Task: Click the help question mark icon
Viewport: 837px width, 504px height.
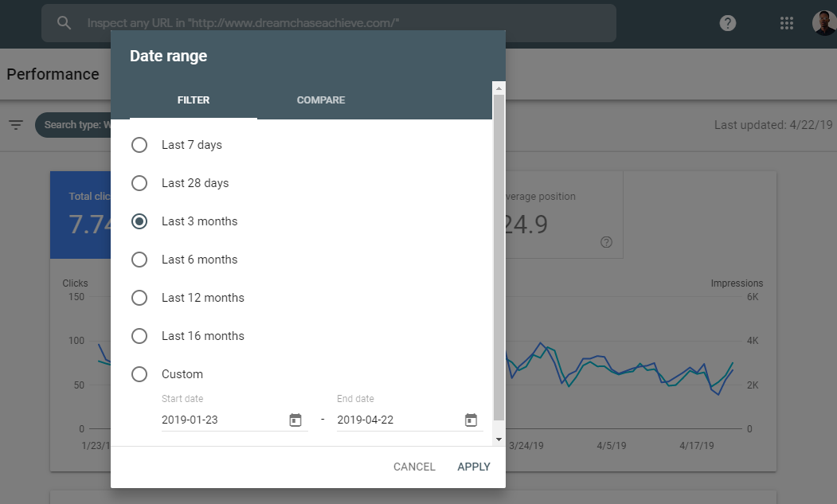Action: pyautogui.click(x=728, y=22)
